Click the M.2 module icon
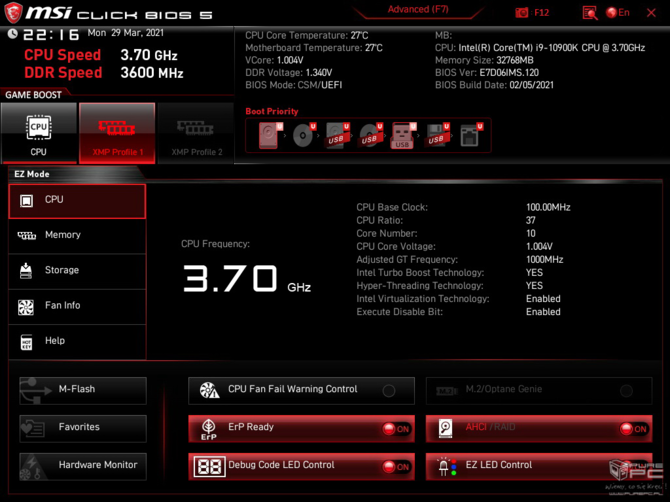The image size is (670, 502). (447, 390)
